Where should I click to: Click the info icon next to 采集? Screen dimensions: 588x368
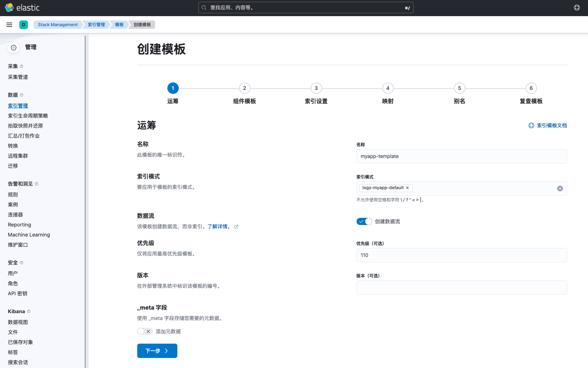point(21,66)
